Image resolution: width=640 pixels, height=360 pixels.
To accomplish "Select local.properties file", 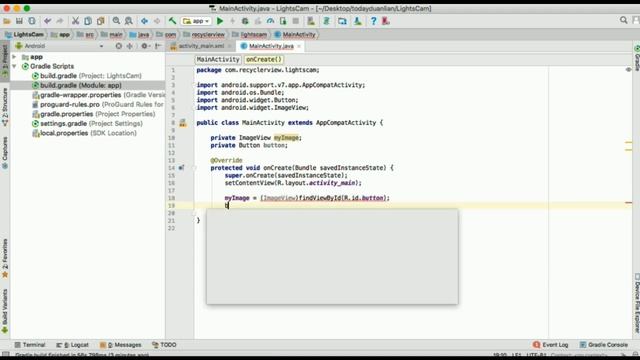I will [x=84, y=133].
